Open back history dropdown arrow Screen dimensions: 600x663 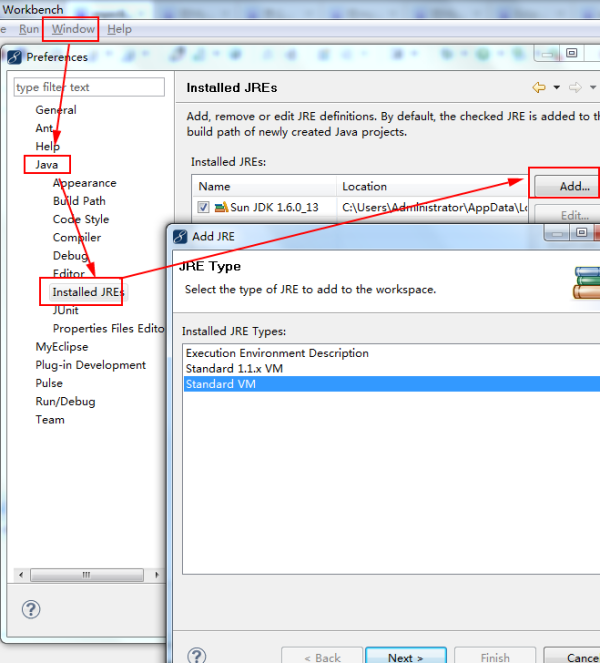556,88
